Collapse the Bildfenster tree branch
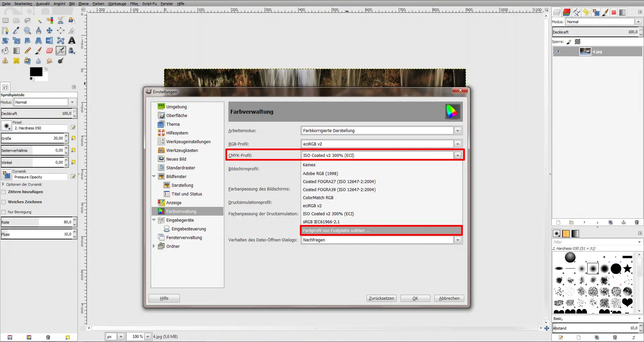 click(x=154, y=176)
